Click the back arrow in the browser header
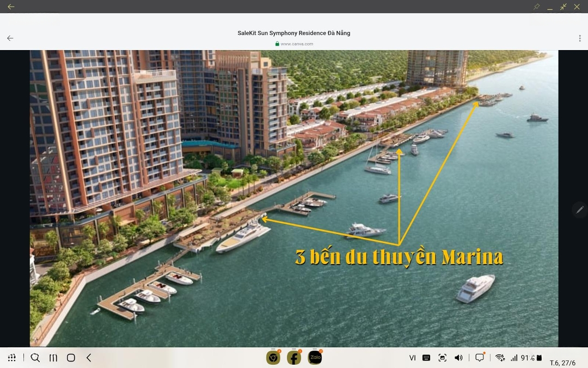 (10, 38)
